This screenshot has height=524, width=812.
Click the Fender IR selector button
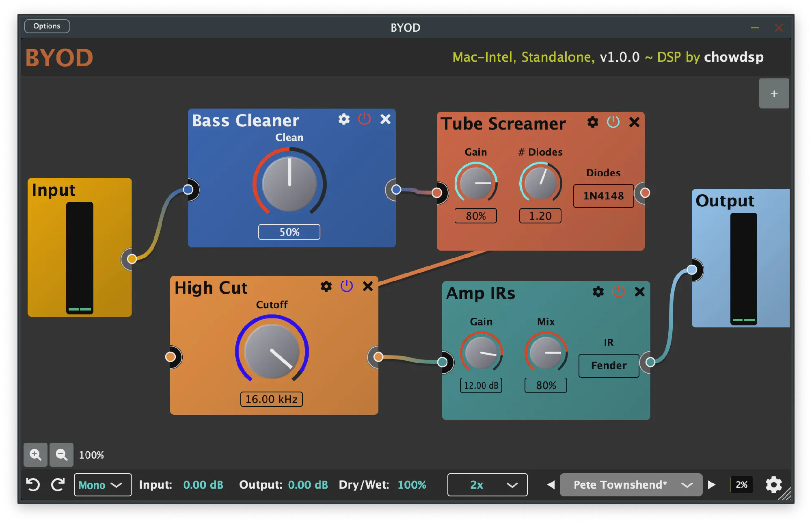coord(609,366)
